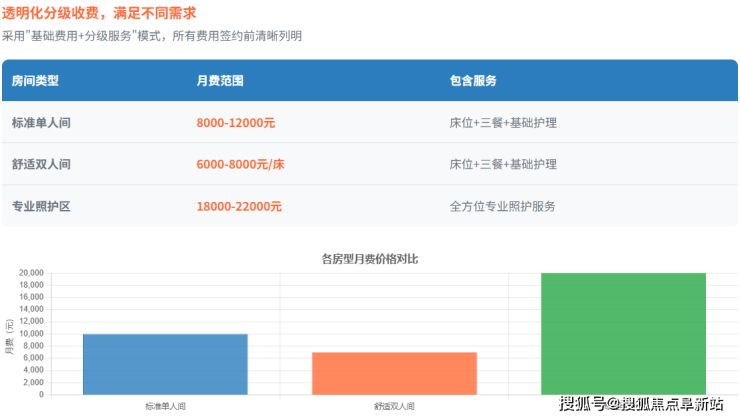Viewport: 740px width, 420px height.
Task: Select the 标准单人间 table cell
Action: tap(41, 123)
